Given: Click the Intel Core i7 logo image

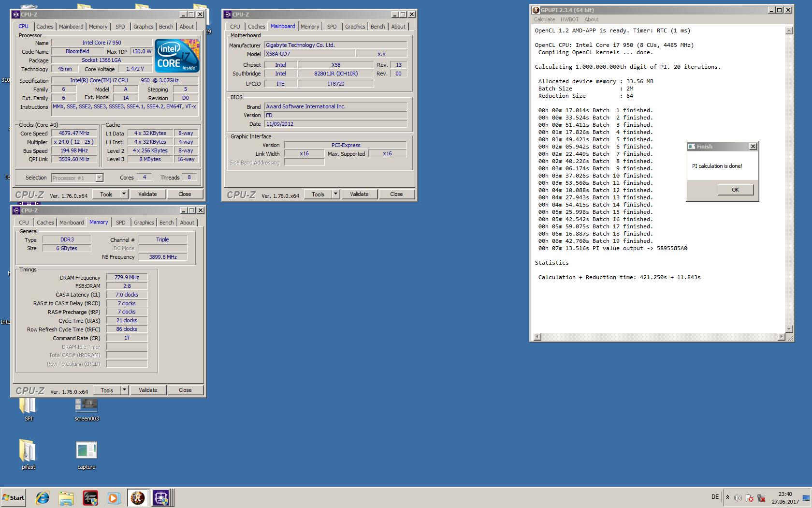Looking at the screenshot, I should click(x=177, y=56).
